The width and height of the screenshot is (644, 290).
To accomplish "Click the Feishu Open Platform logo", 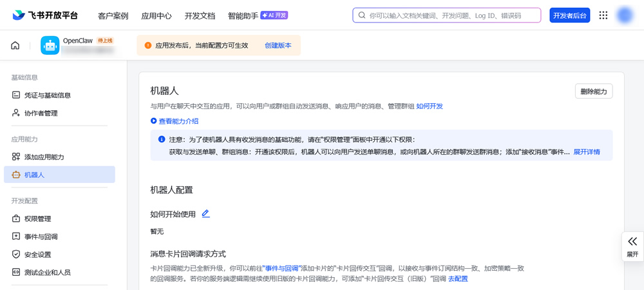I will tap(45, 15).
